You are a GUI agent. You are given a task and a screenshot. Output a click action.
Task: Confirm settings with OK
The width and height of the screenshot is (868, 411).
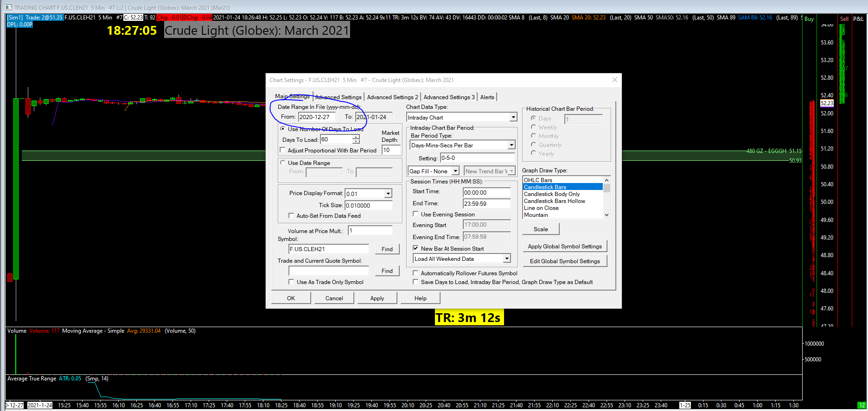tap(291, 298)
